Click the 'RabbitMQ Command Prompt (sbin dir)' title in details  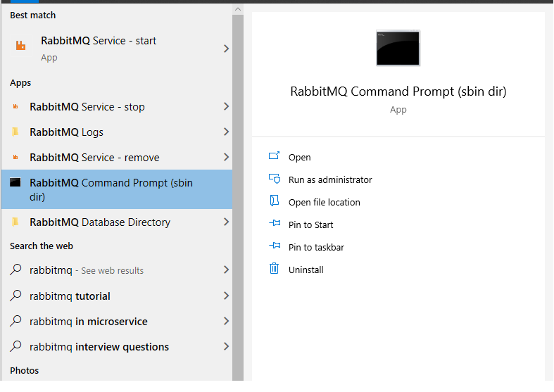click(x=398, y=91)
